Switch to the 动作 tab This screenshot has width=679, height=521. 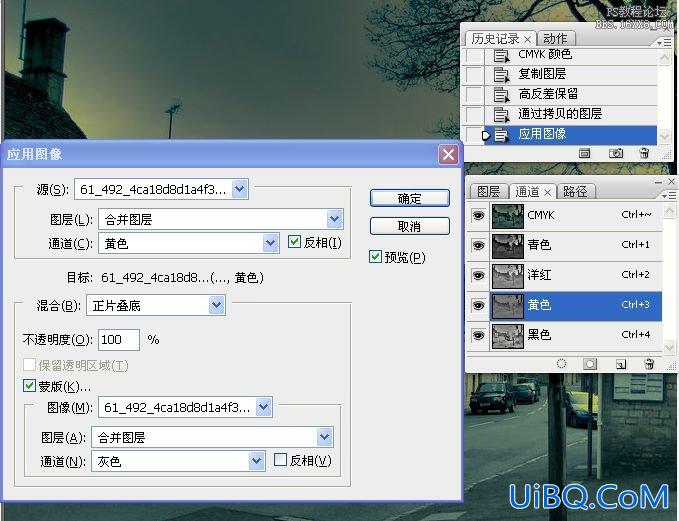tap(556, 39)
